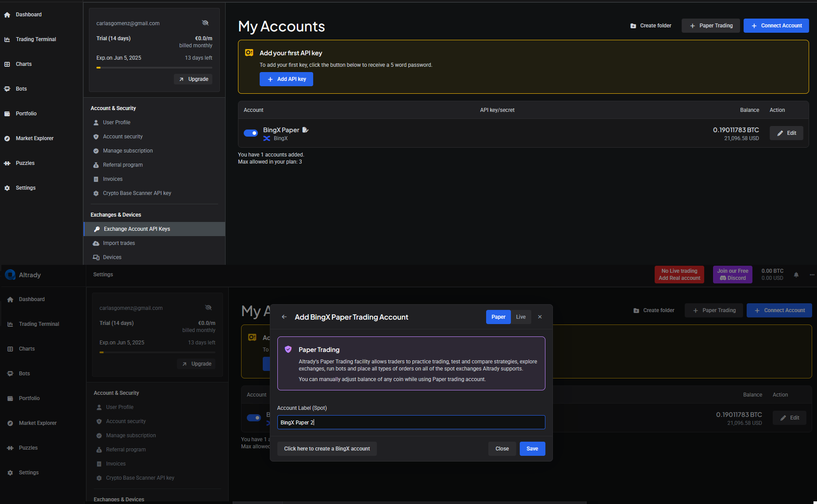The width and height of the screenshot is (817, 504).
Task: Click Paper Trading button in upper screenshot
Action: pyautogui.click(x=711, y=26)
